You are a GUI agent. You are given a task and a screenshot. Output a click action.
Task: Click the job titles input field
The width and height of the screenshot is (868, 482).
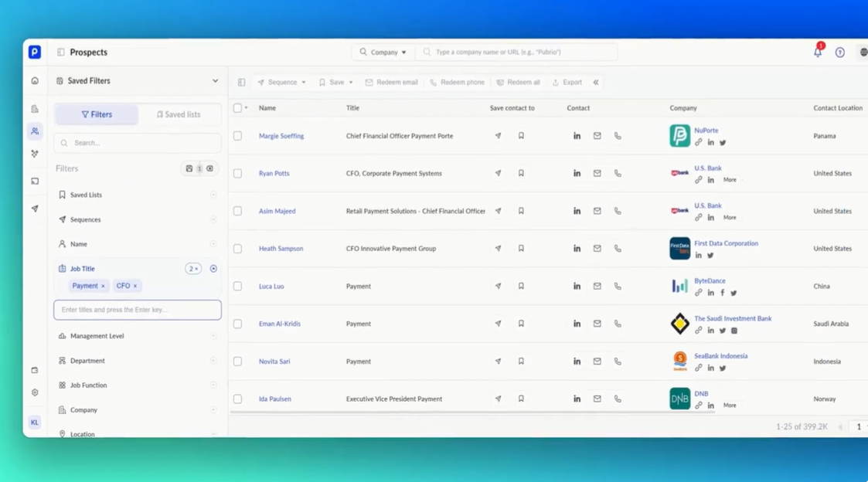138,310
